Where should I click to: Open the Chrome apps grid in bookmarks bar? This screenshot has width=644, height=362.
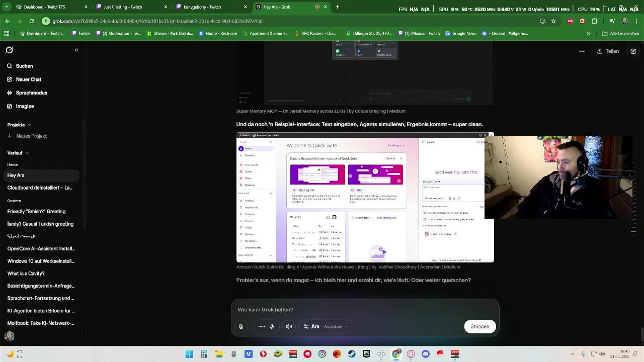point(7,34)
